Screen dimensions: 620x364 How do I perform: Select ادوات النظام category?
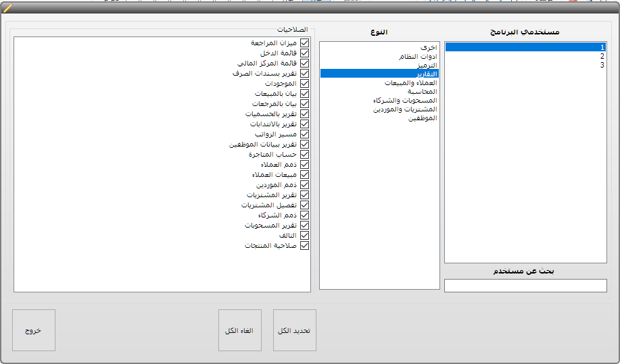pos(418,57)
